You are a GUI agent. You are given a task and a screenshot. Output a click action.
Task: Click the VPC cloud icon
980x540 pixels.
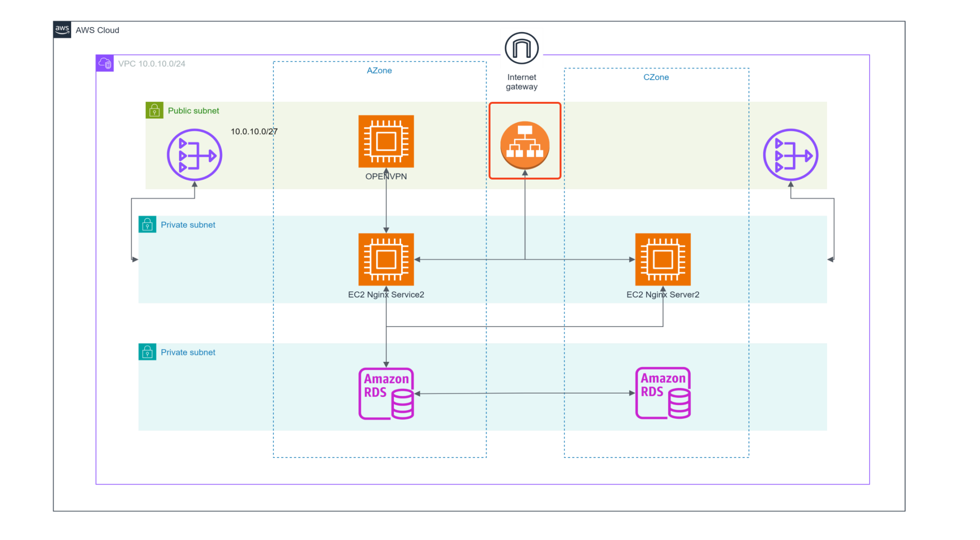click(x=105, y=63)
